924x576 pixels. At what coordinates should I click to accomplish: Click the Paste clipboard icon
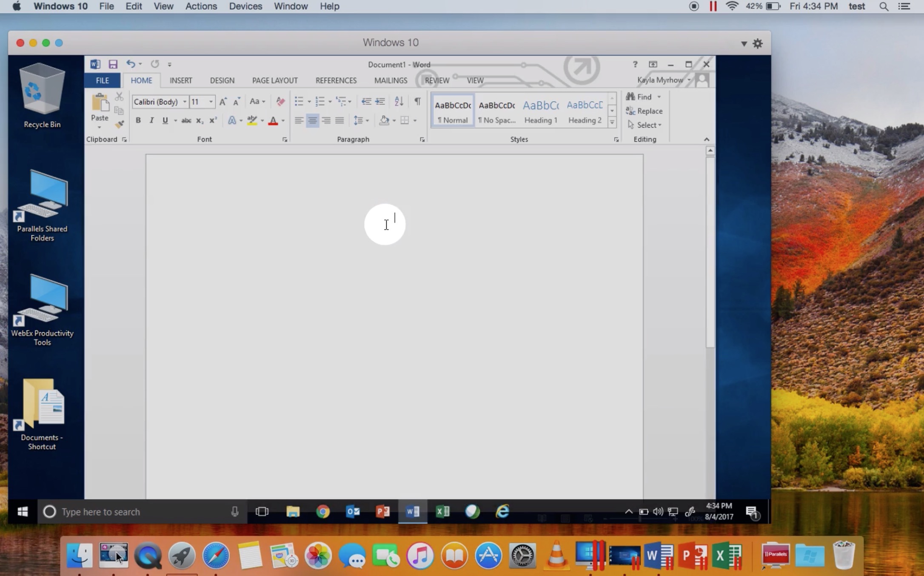pos(100,103)
